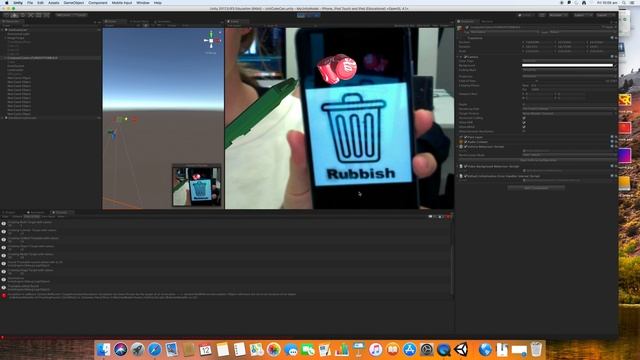
Task: Open Launchpad from the Dock
Action: click(x=138, y=350)
